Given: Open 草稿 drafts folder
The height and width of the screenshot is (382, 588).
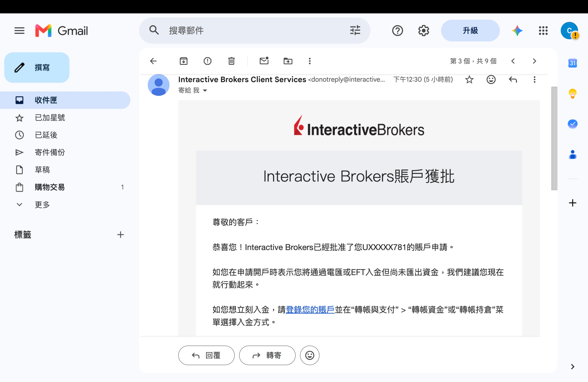Looking at the screenshot, I should tap(65, 170).
